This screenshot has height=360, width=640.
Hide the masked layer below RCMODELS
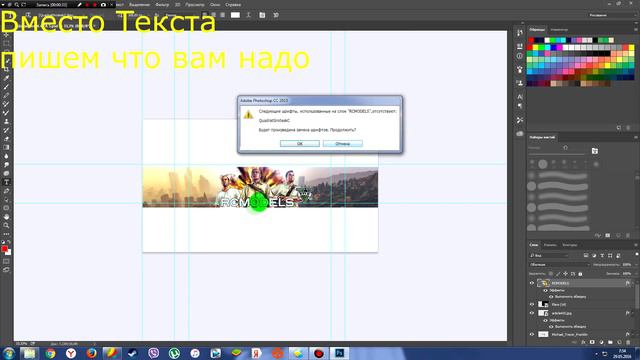click(x=532, y=304)
